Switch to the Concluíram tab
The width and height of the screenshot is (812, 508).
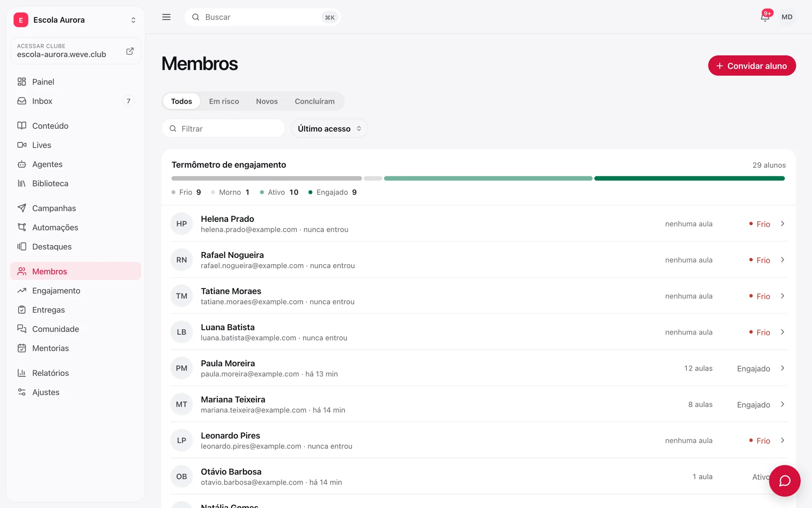315,101
